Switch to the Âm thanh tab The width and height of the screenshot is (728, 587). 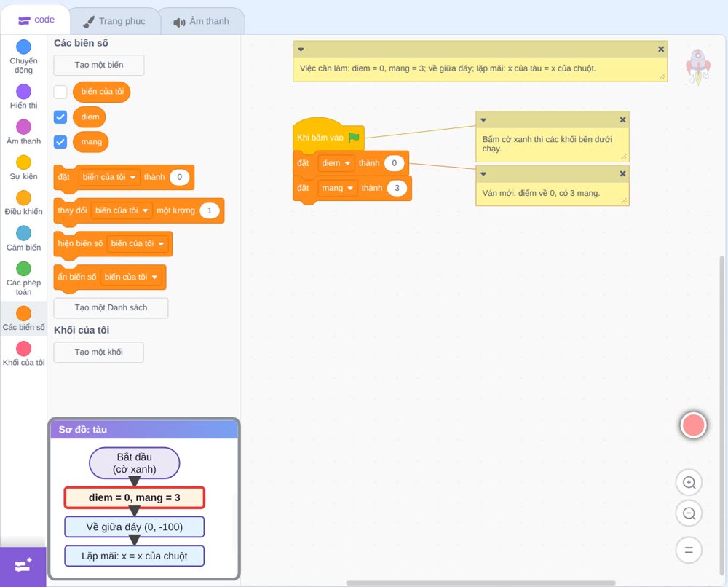[x=202, y=21]
